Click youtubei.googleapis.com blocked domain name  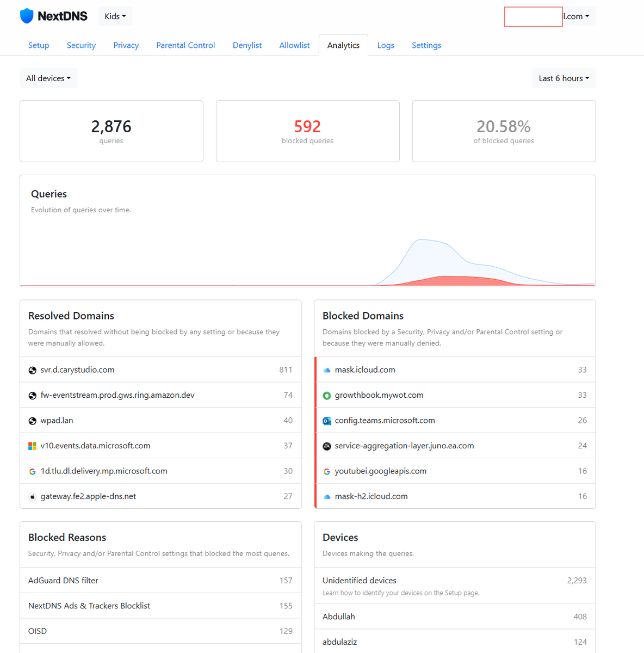[381, 471]
